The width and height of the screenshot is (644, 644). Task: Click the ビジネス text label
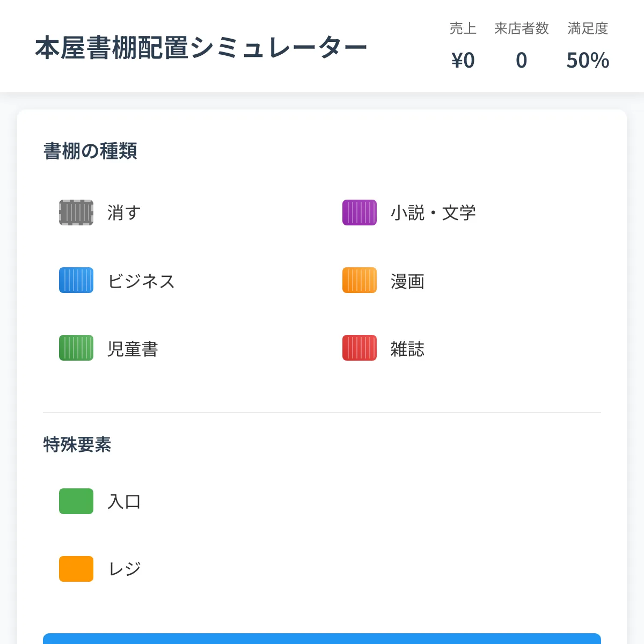pyautogui.click(x=141, y=281)
